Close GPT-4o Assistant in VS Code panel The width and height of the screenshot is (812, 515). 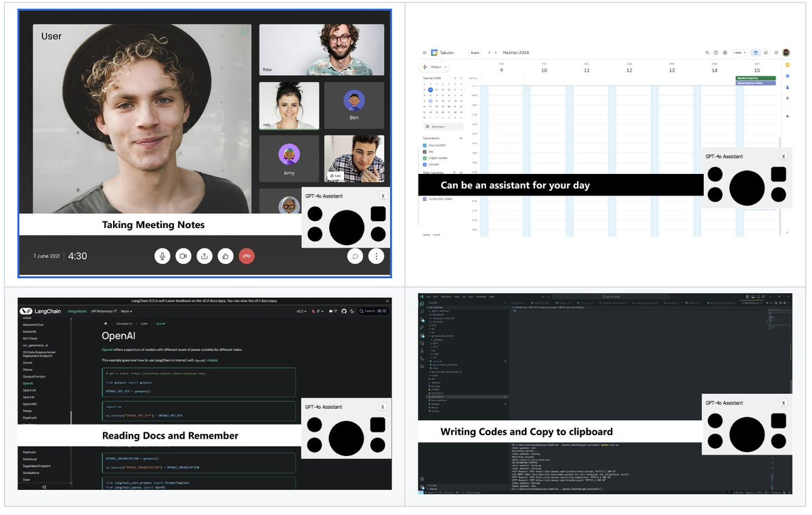point(784,403)
